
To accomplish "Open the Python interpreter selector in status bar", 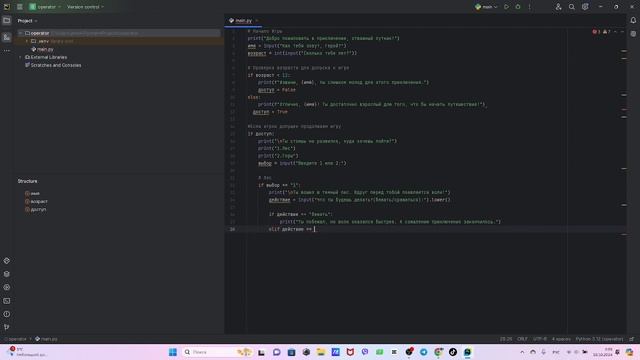I will coord(599,339).
